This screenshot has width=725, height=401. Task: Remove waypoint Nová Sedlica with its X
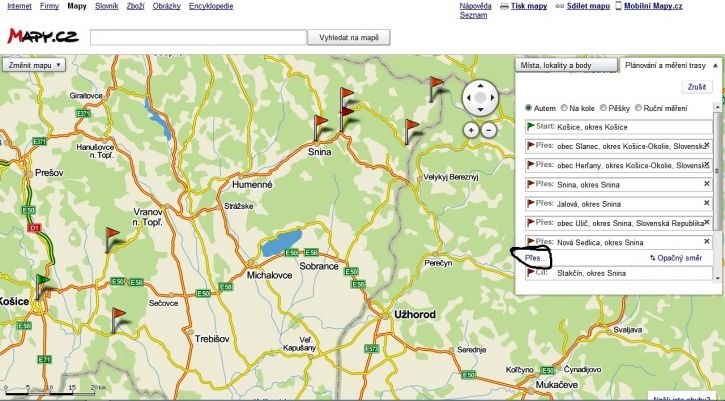(707, 241)
